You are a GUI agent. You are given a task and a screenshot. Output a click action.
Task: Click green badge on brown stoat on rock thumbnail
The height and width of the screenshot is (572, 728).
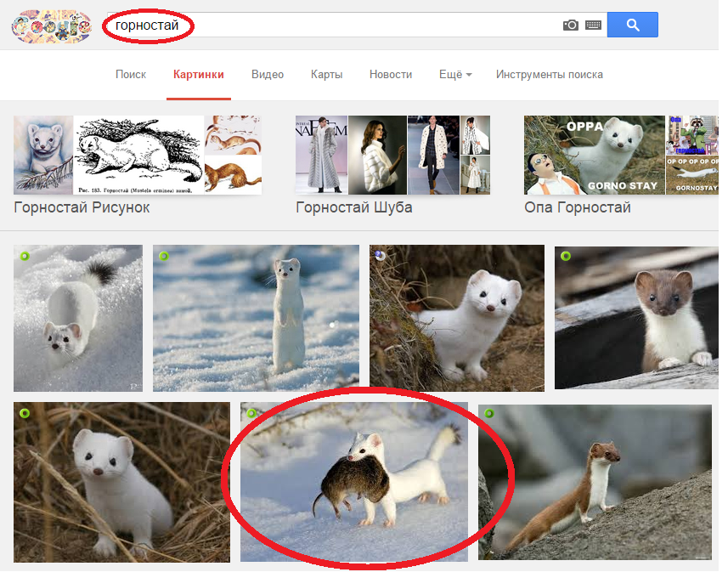coord(489,414)
